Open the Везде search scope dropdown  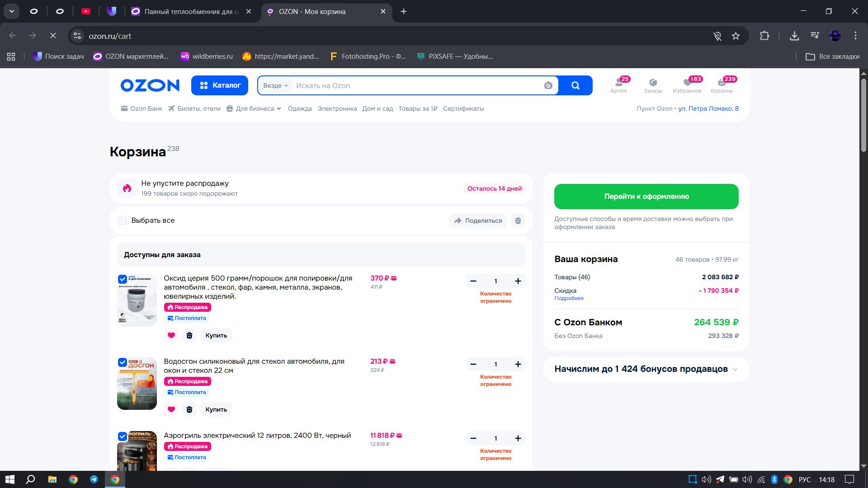click(x=275, y=86)
